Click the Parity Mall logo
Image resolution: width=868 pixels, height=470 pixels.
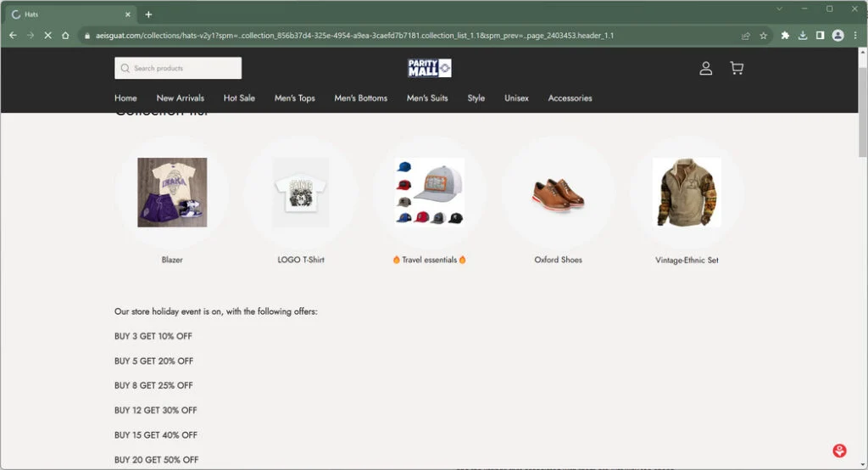[430, 68]
